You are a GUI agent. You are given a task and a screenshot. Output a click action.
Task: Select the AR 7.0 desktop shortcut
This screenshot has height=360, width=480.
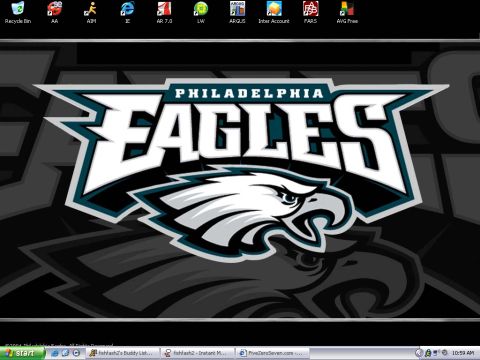click(164, 12)
